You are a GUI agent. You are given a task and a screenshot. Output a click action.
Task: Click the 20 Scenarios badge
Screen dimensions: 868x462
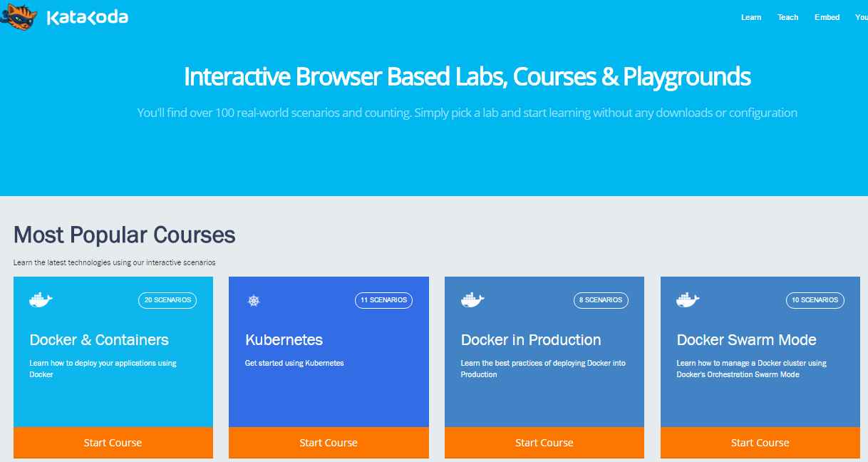click(x=167, y=300)
